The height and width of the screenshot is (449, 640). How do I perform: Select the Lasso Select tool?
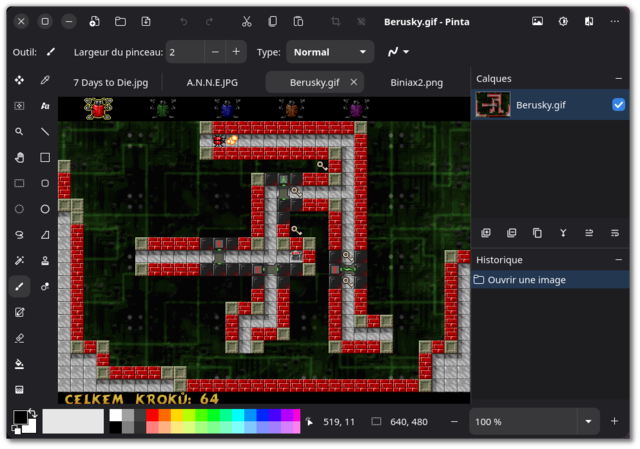tap(19, 235)
